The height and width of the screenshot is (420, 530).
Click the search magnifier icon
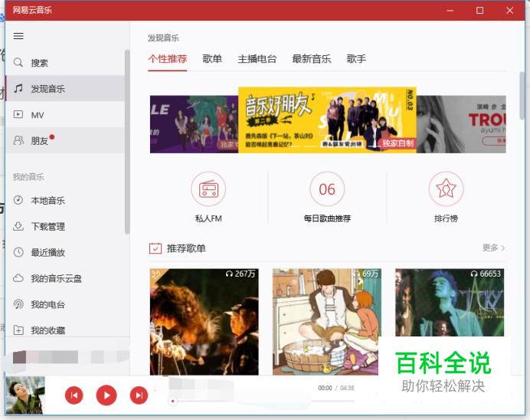18,63
